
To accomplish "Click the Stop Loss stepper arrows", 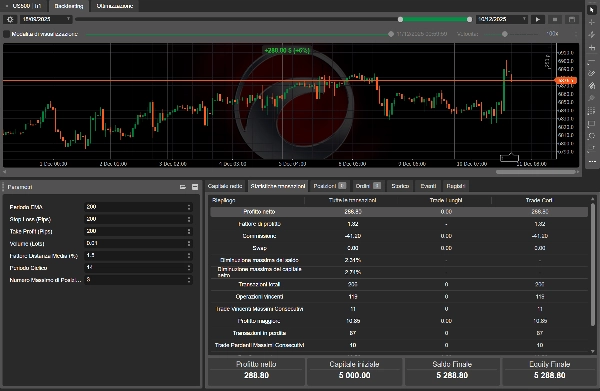I will [x=189, y=219].
